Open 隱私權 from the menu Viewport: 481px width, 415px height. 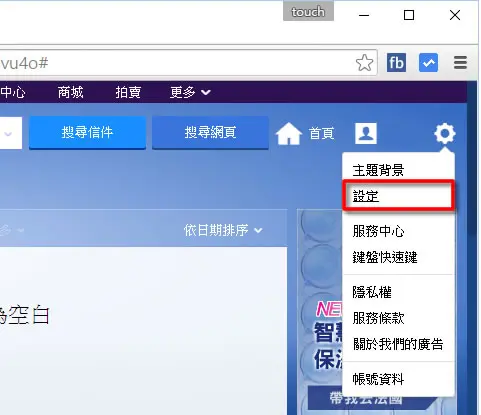point(372,292)
